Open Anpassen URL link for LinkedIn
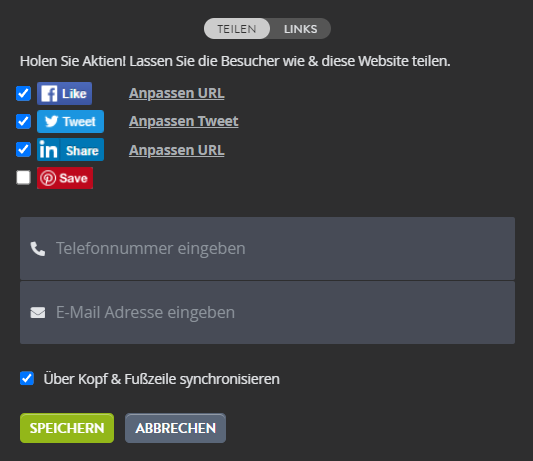 pos(177,150)
